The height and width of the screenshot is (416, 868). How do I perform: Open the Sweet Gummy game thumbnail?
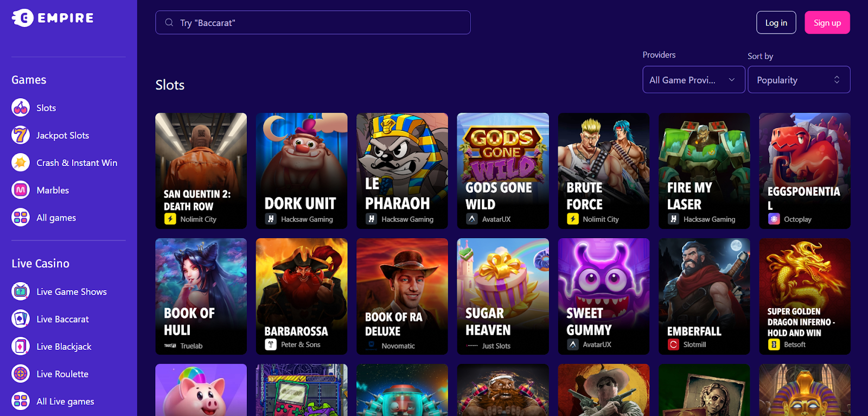click(604, 297)
